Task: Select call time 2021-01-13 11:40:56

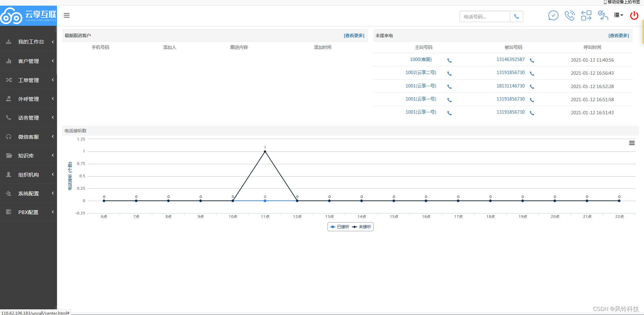Action: tap(592, 60)
